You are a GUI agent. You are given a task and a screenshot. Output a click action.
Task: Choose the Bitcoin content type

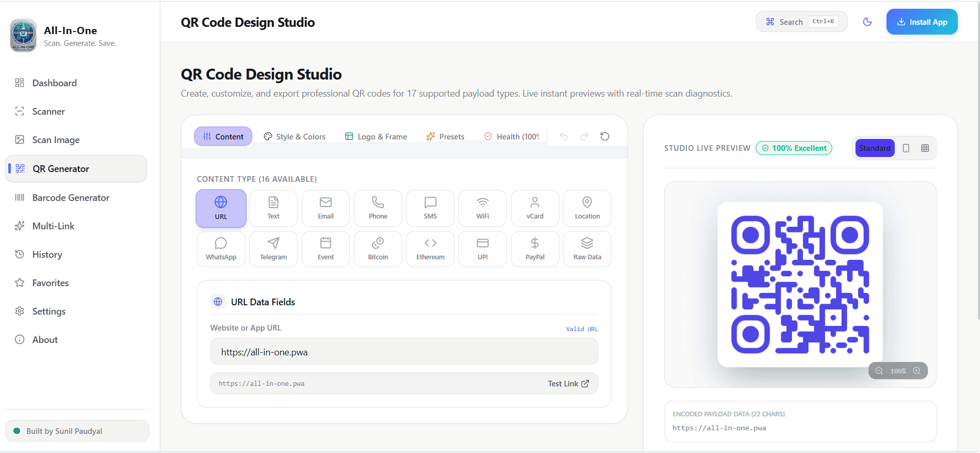(x=378, y=249)
